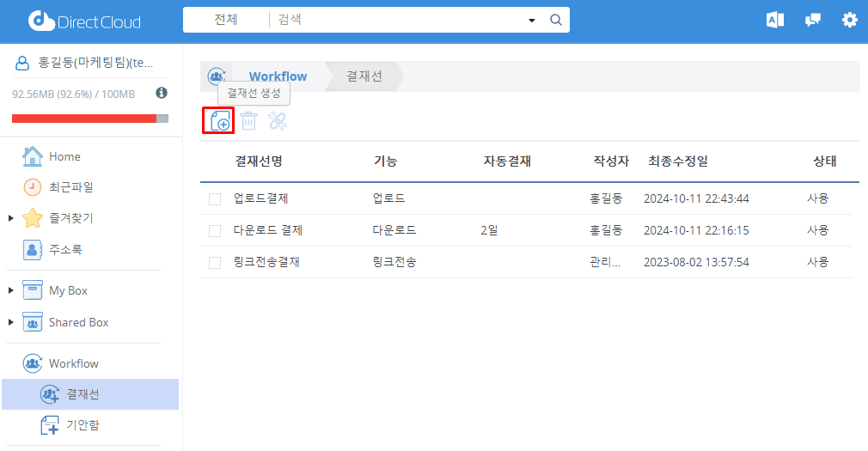Screen dimensions: 868x451
Task: Click the trash delete icon in toolbar
Action: coord(248,121)
